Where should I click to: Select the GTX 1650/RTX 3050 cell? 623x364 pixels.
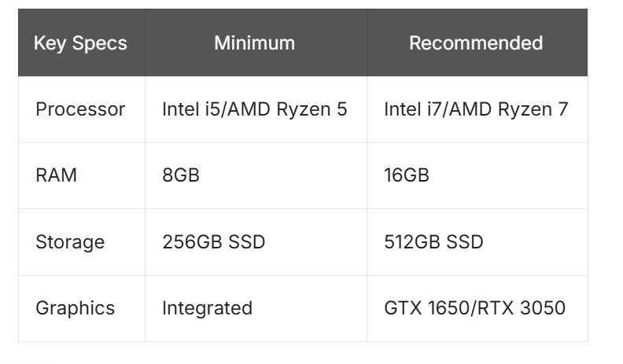pos(474,307)
